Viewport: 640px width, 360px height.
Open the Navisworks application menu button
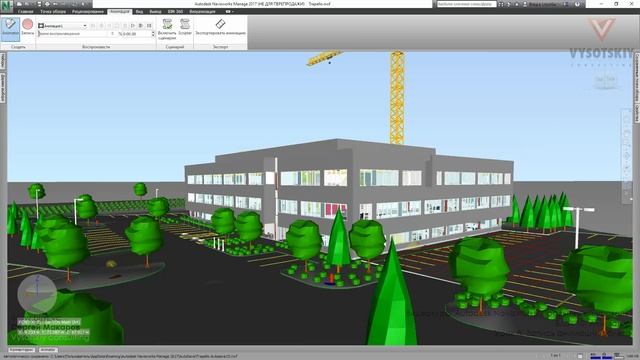click(x=6, y=7)
